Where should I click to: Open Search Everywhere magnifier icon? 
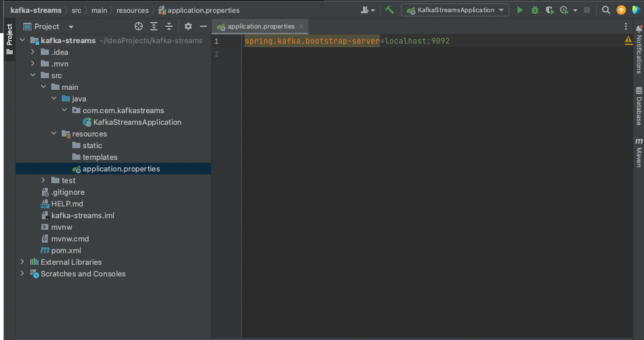(x=606, y=10)
